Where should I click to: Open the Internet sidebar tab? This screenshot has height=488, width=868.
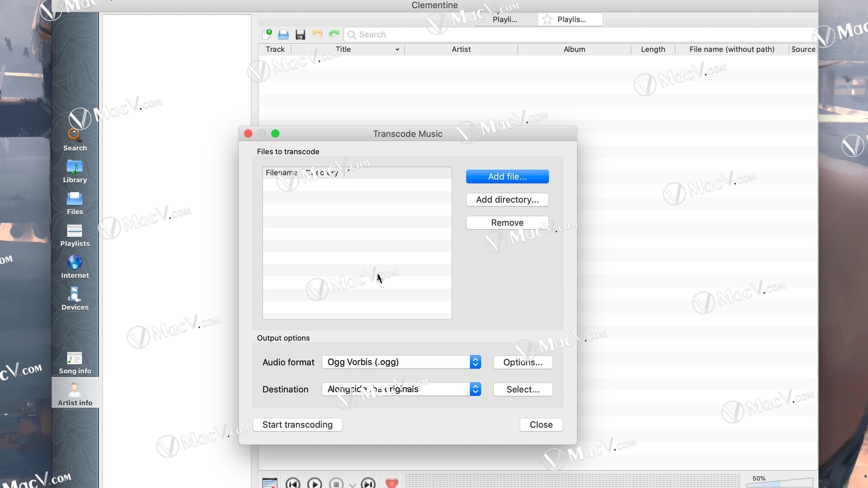pos(75,267)
